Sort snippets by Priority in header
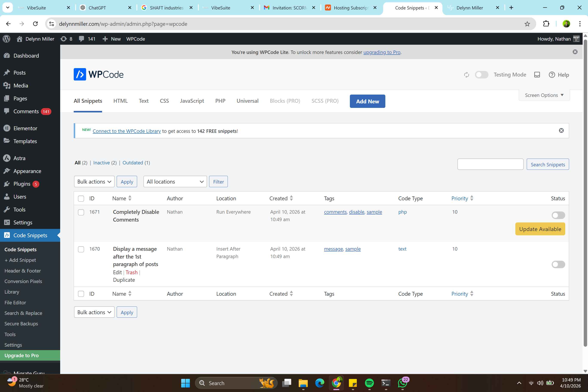The height and width of the screenshot is (392, 588). click(462, 198)
